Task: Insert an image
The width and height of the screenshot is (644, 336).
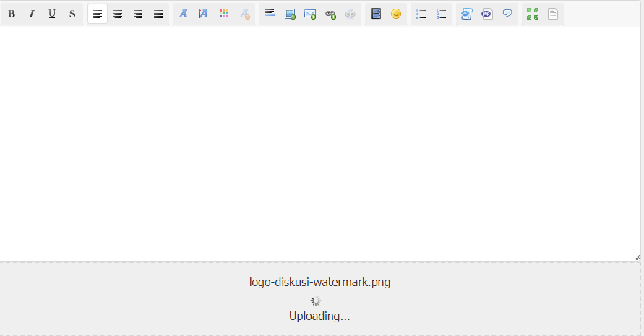Action: [x=290, y=14]
